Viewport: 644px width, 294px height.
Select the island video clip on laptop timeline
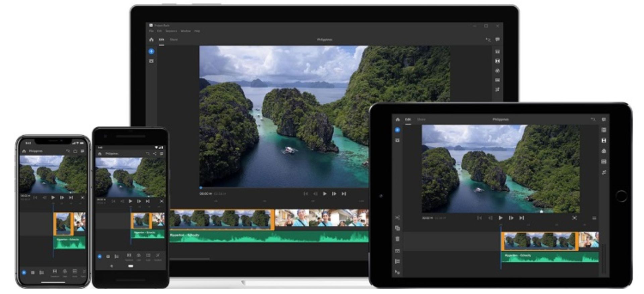pos(222,219)
